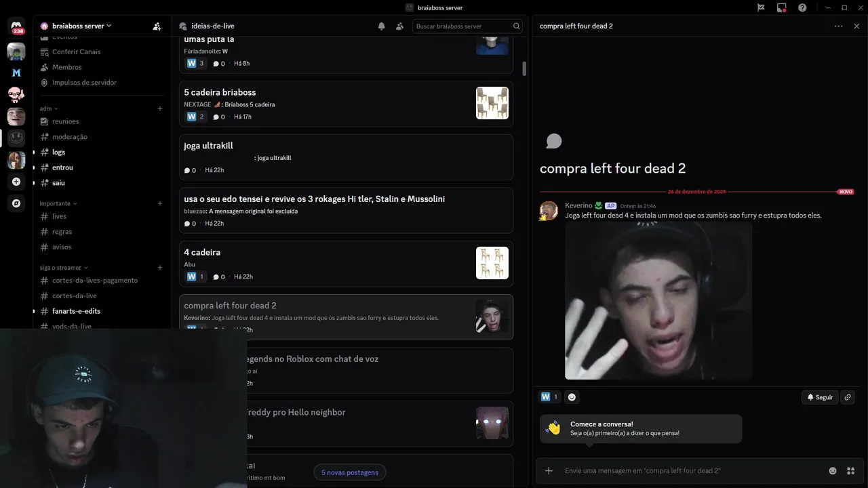Click the 5 cadeira briaboss chairs thumbnail
This screenshot has width=868, height=488.
[x=492, y=103]
